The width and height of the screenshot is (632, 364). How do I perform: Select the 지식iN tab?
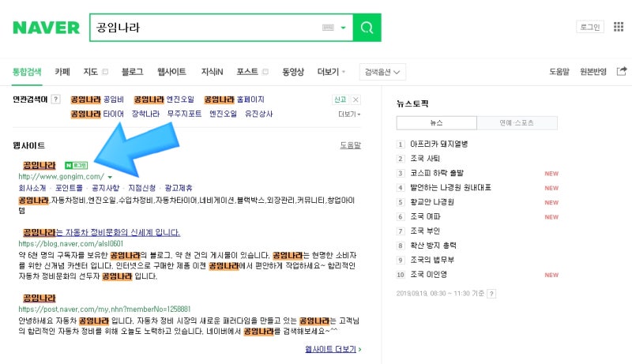click(x=212, y=72)
